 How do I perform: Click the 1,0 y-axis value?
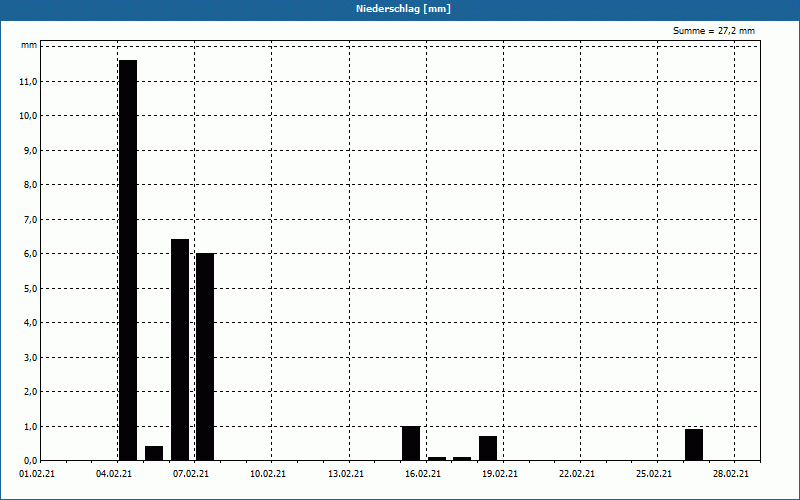click(31, 426)
